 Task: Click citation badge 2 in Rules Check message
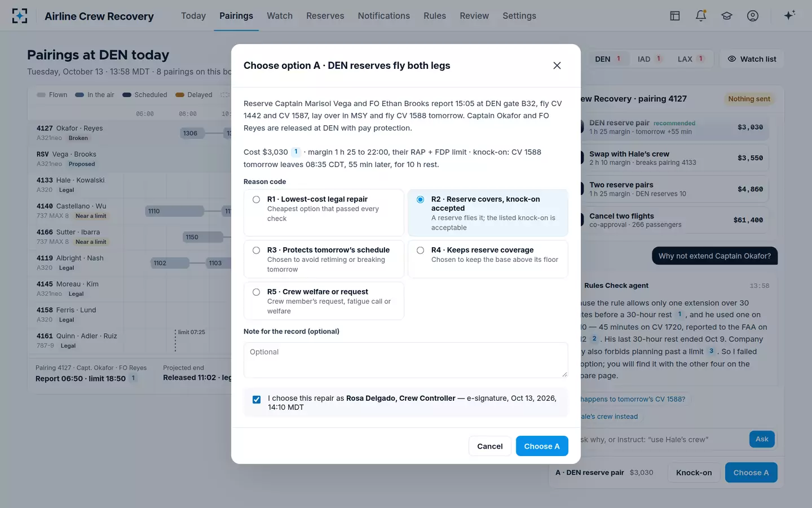[x=594, y=339]
